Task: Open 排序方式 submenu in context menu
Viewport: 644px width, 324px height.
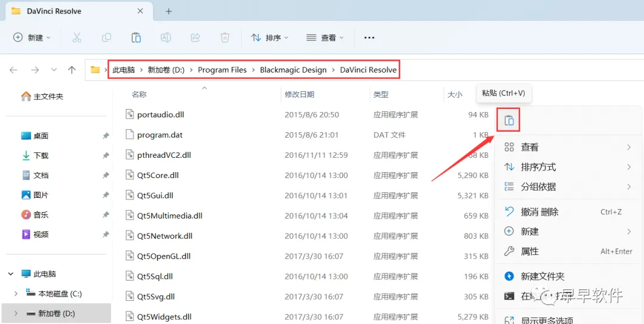Action: click(568, 167)
